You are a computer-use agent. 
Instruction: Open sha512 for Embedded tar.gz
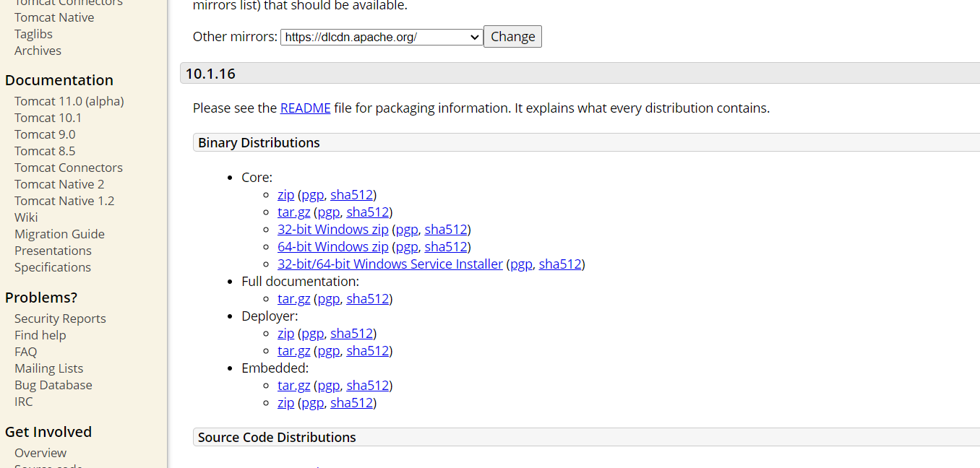(368, 386)
